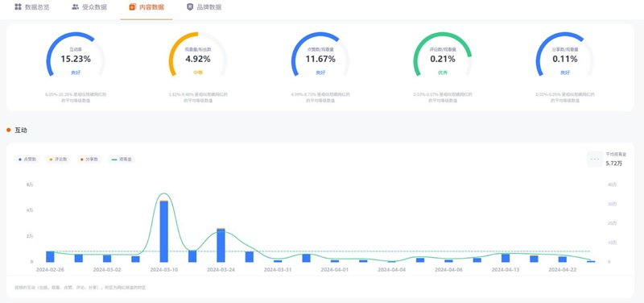The image size is (644, 303).
Task: Toggle the 分享数 legend series
Action: (x=89, y=159)
